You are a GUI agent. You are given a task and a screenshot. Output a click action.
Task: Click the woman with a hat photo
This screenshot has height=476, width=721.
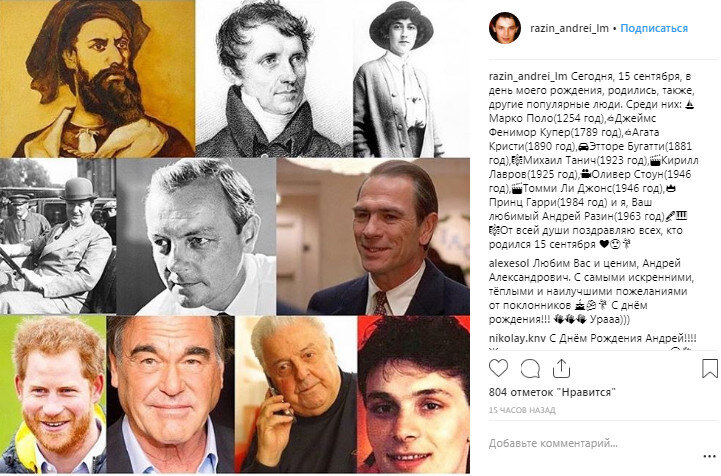399,79
